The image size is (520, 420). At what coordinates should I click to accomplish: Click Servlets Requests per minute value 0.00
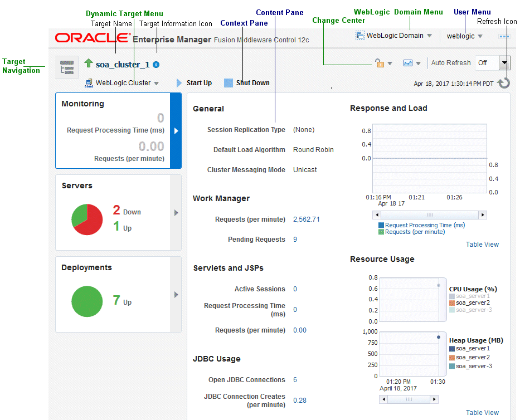[300, 330]
